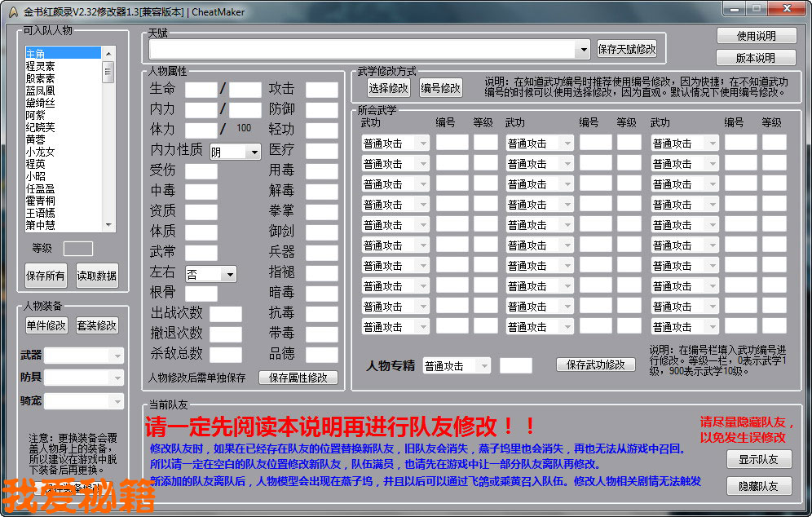Viewport: 812px width, 517px height.
Task: Open the 武器 weapon dropdown
Action: (116, 356)
